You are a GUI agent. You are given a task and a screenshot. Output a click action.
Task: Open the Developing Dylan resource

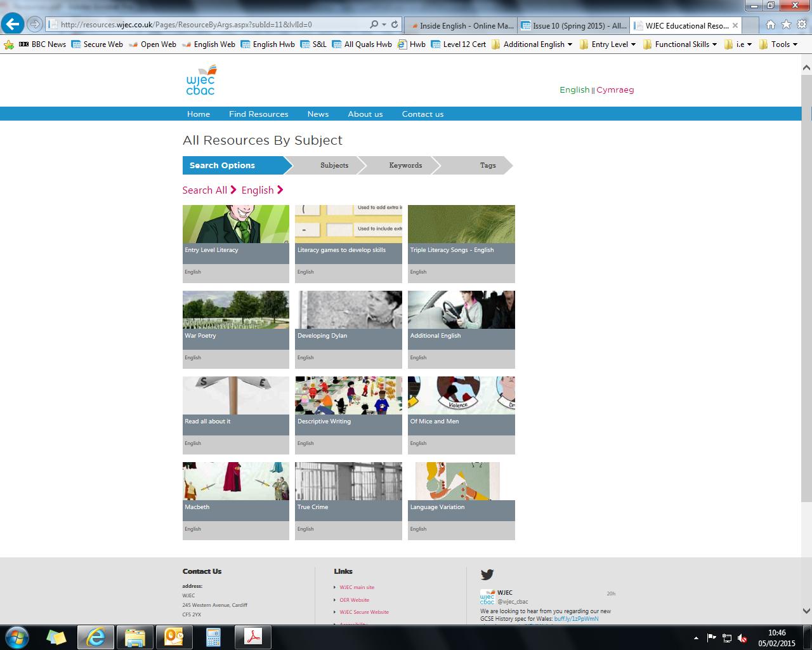point(348,329)
